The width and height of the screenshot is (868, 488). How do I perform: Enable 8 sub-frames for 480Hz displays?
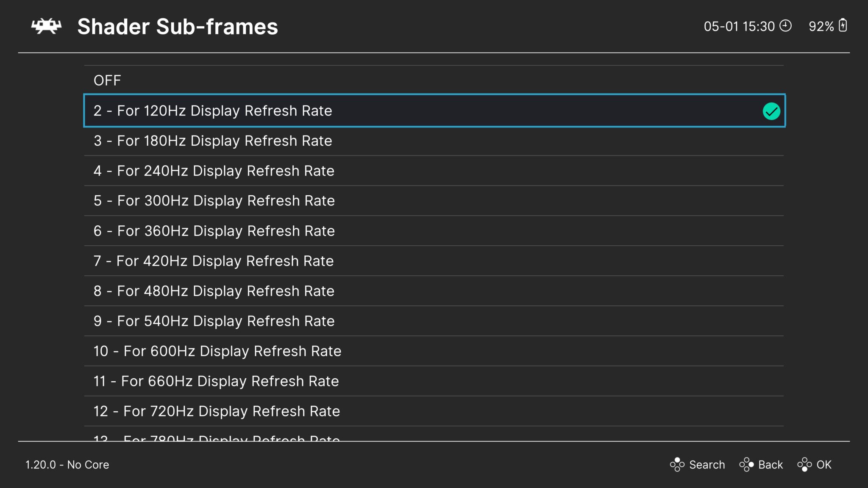pos(214,291)
